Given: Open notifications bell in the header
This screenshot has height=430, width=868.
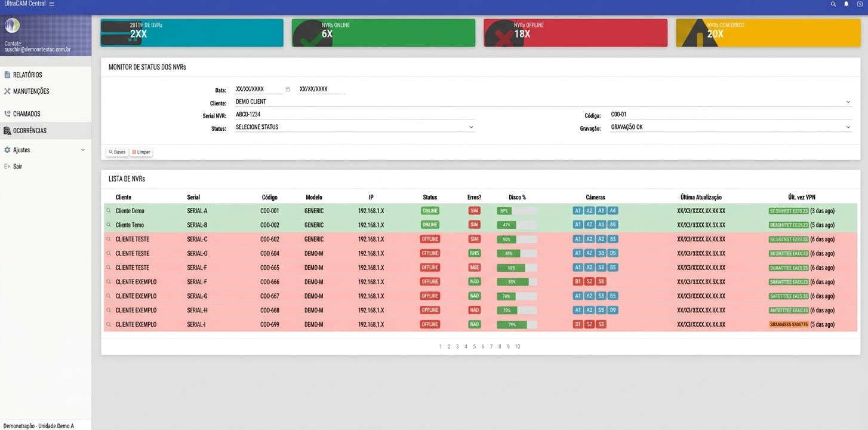Looking at the screenshot, I should (x=846, y=4).
